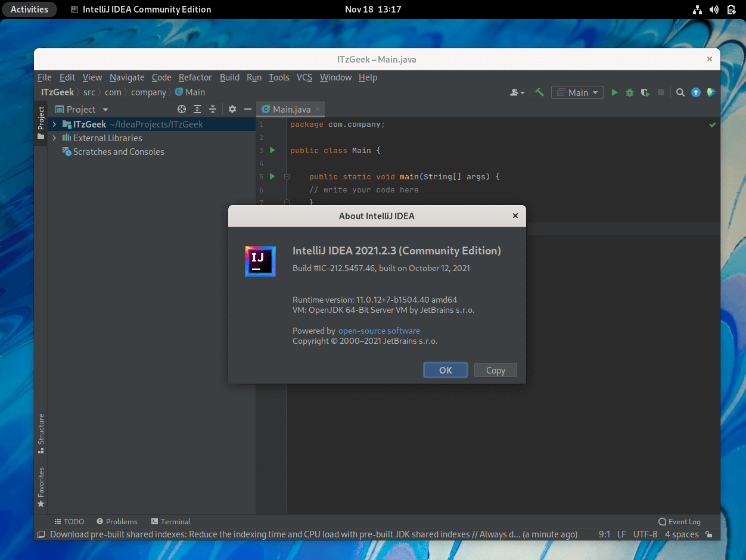Open the Build menu

click(x=229, y=77)
